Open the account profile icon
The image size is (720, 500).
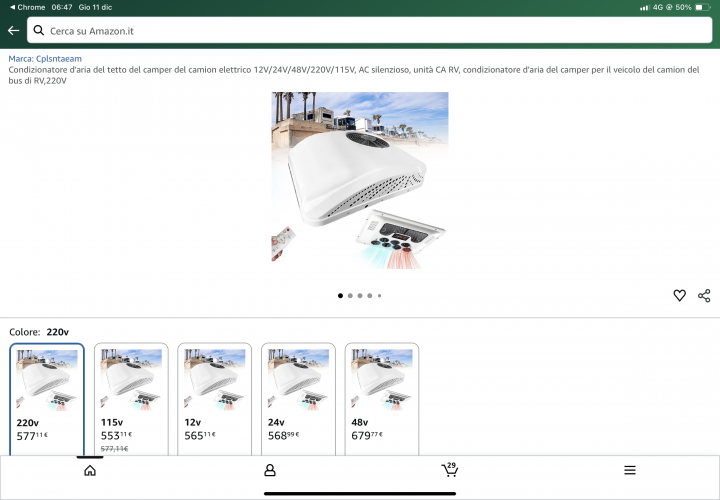pos(270,470)
